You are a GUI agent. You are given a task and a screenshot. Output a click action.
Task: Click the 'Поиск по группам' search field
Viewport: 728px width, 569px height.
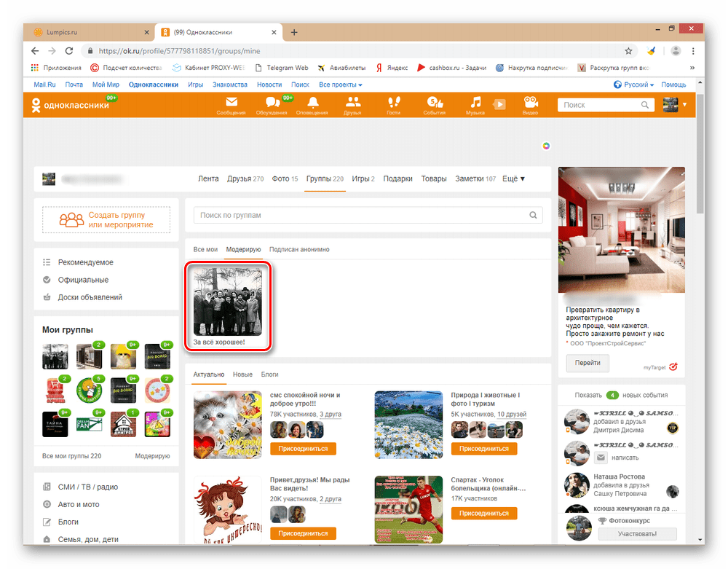[x=360, y=216]
